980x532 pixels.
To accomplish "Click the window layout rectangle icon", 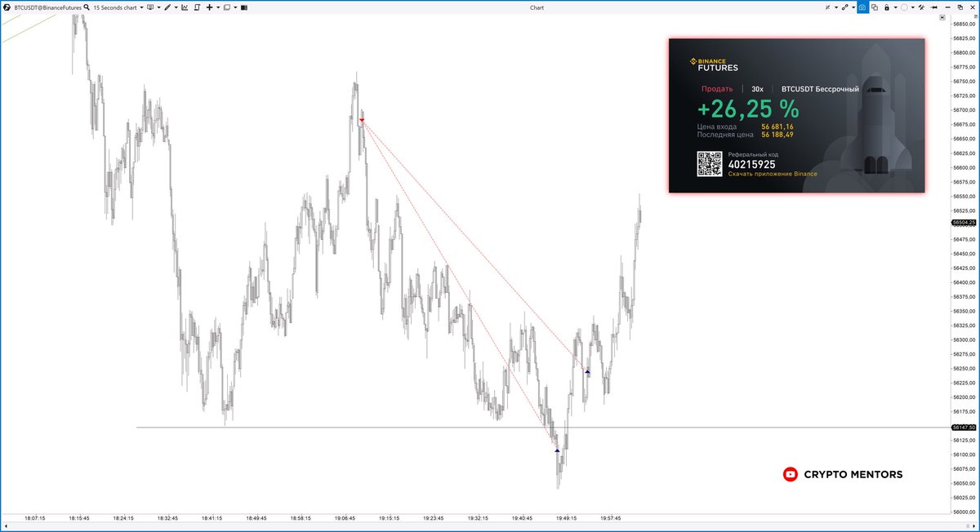I will point(227,7).
